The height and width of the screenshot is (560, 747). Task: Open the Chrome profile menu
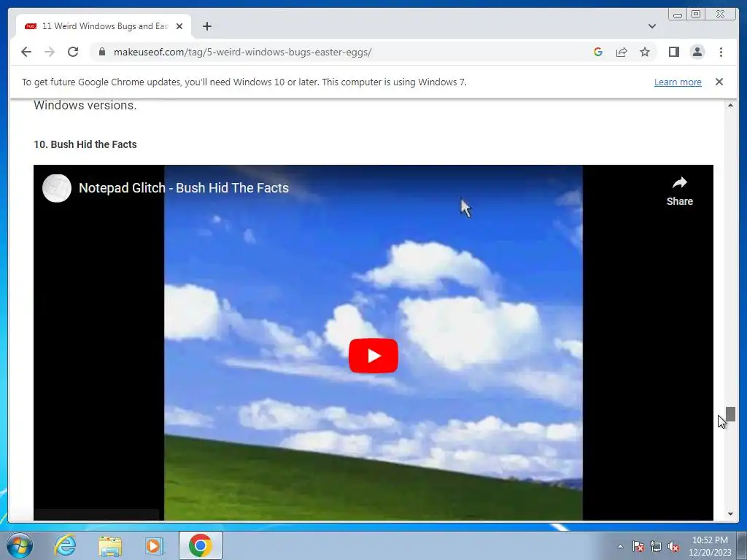click(697, 52)
